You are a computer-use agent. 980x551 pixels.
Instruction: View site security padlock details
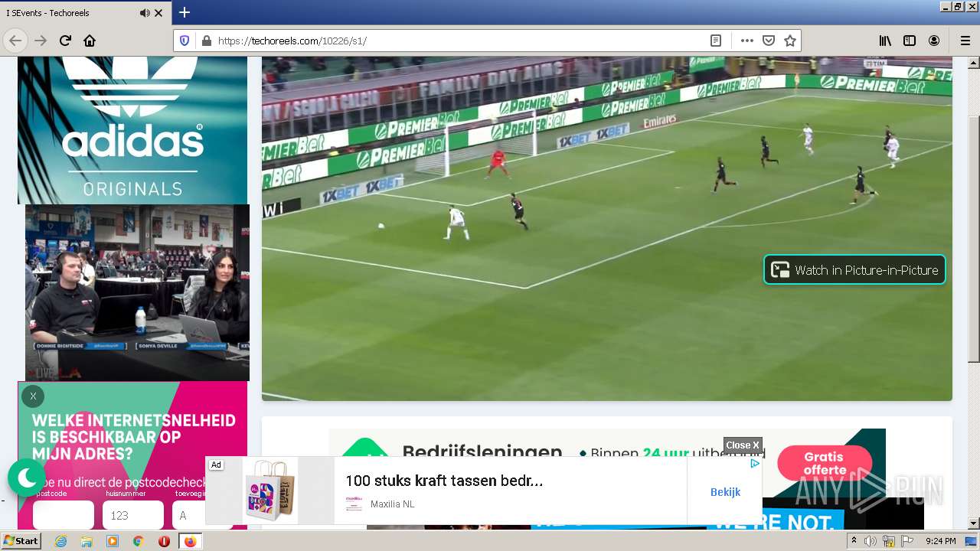click(205, 41)
